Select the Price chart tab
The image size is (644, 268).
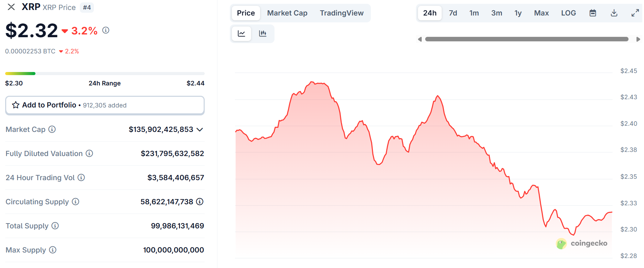[x=246, y=13]
